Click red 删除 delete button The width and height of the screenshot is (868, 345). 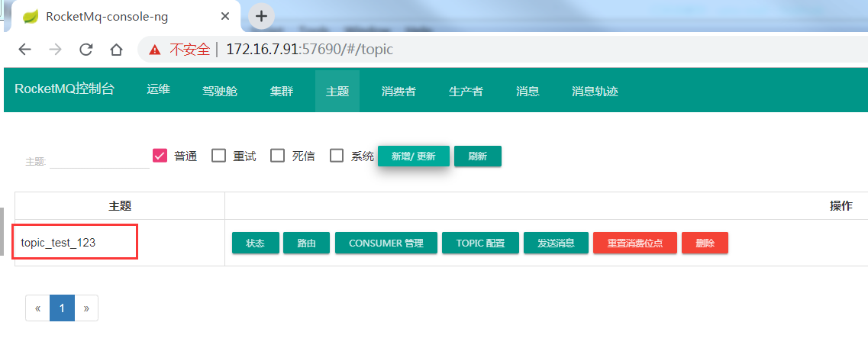pos(705,243)
